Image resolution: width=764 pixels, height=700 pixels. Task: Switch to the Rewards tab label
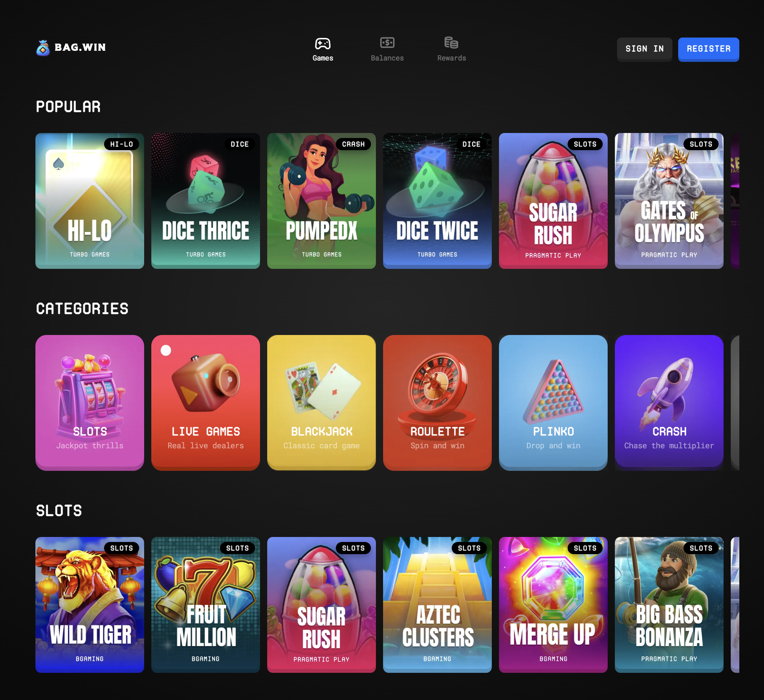[451, 58]
